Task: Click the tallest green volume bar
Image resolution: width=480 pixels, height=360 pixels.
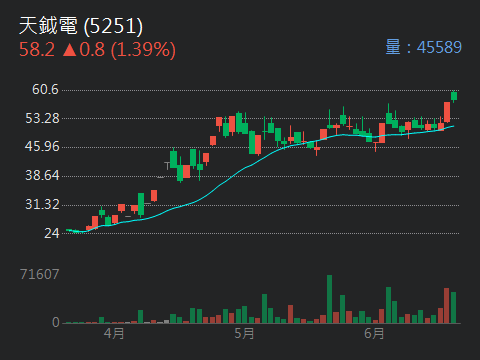Action: [x=329, y=299]
